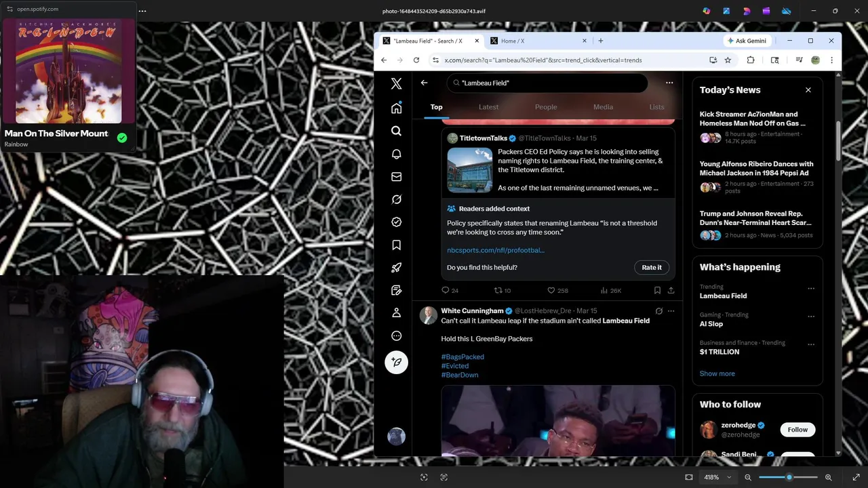The width and height of the screenshot is (868, 488).
Task: Enter fullscreen via the diagonal arrows icon
Action: (x=856, y=477)
